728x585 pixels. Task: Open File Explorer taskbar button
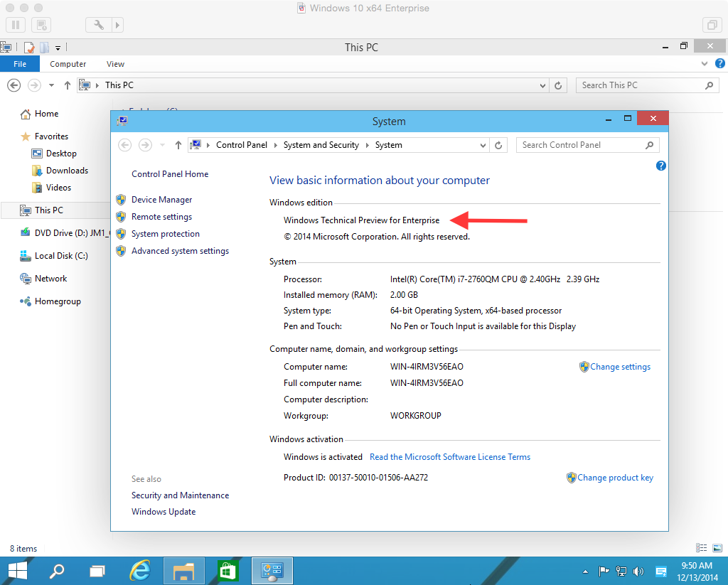tap(183, 571)
